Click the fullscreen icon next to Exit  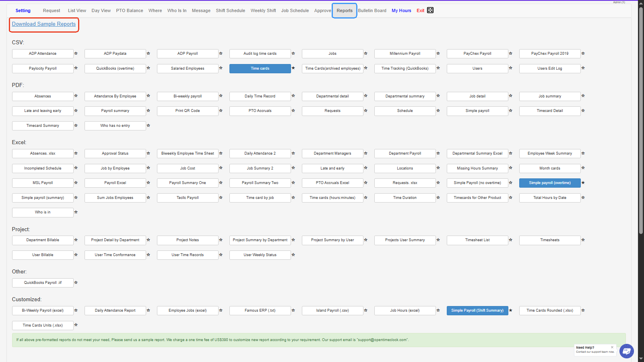[430, 10]
